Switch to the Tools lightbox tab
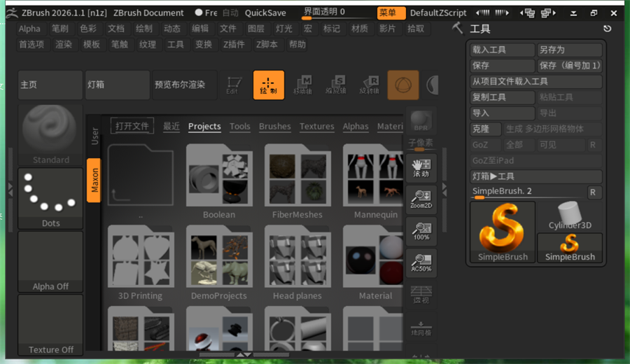The width and height of the screenshot is (630, 364). 240,126
